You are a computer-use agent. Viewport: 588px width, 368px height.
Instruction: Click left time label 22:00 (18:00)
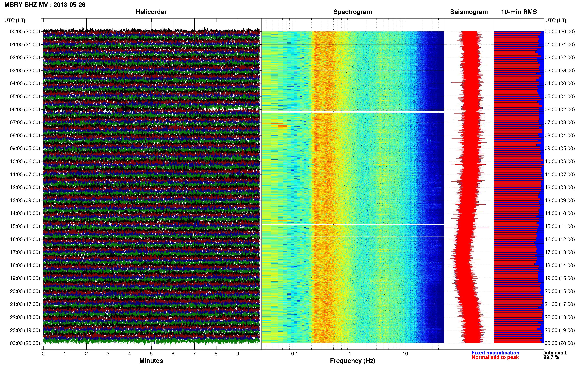[x=25, y=317]
